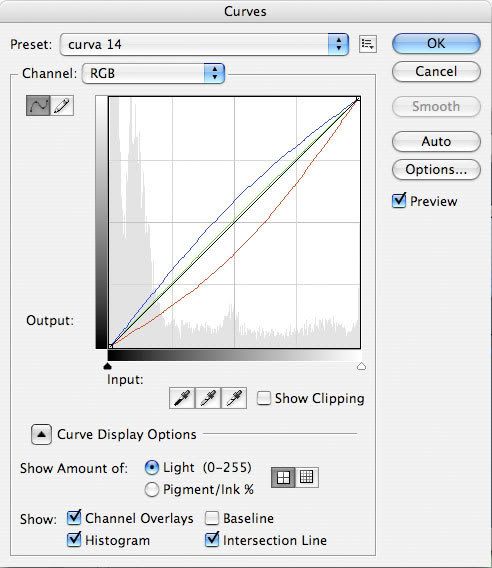Open the preset options menu icon
The height and width of the screenshot is (568, 492).
[368, 44]
